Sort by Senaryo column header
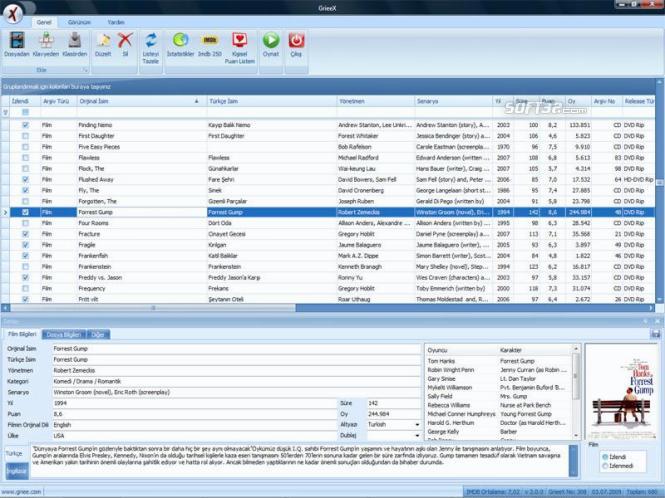Screen dimensions: 665x498 coord(453,101)
